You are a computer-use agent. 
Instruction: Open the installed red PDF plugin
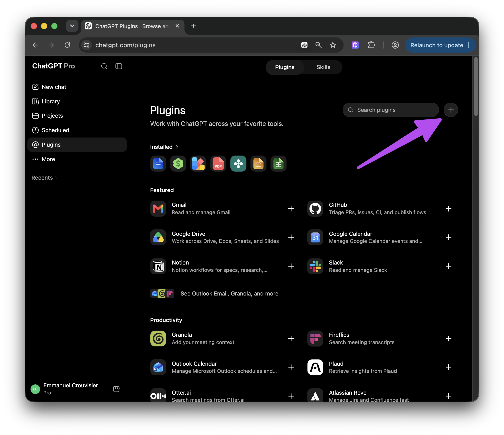click(218, 164)
